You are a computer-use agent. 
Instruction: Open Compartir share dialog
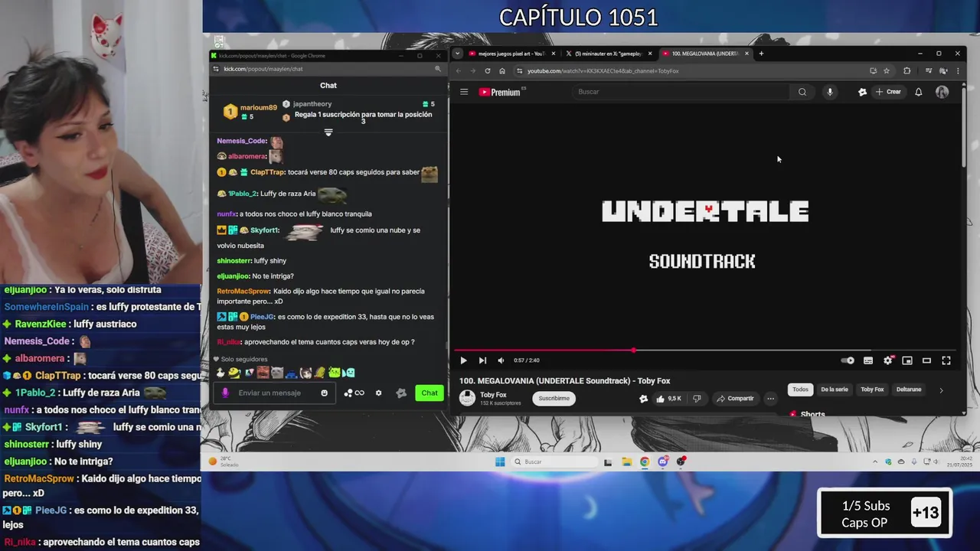point(735,398)
